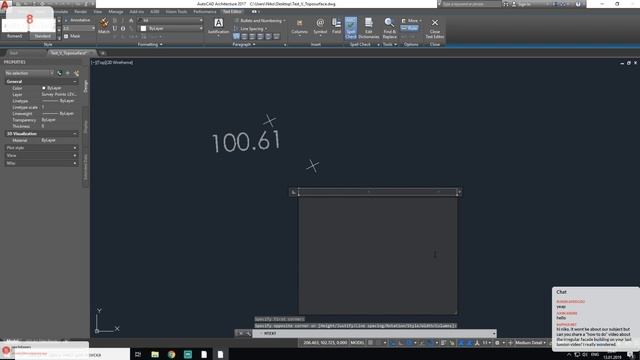Image resolution: width=640 pixels, height=360 pixels.
Task: Toggle Underline formatting
Action: (x=115, y=29)
